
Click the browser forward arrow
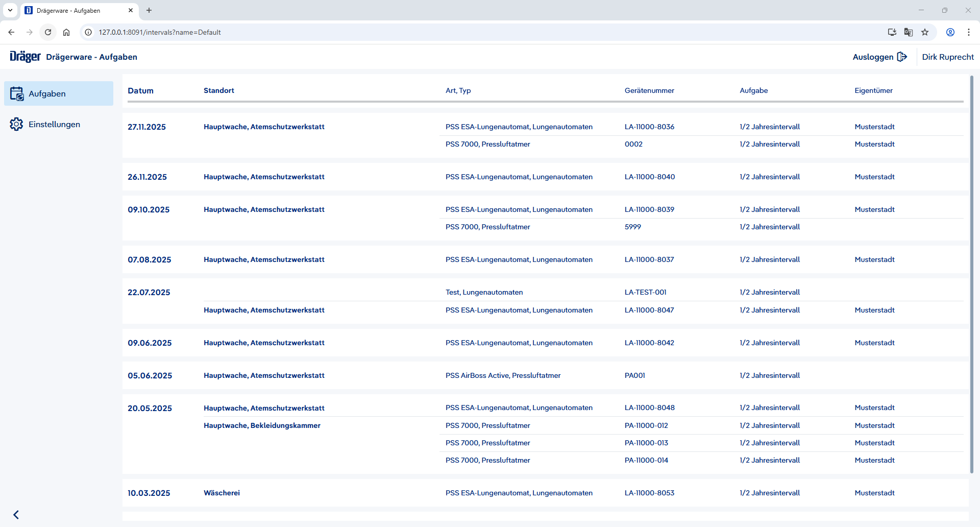tap(30, 32)
